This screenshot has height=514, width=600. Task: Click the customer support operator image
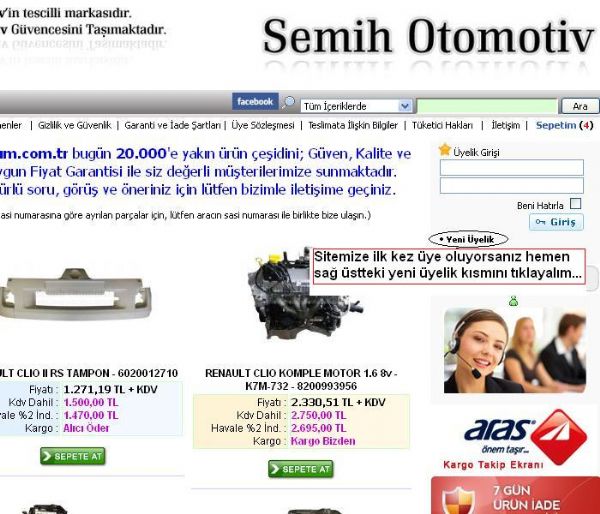(x=515, y=350)
